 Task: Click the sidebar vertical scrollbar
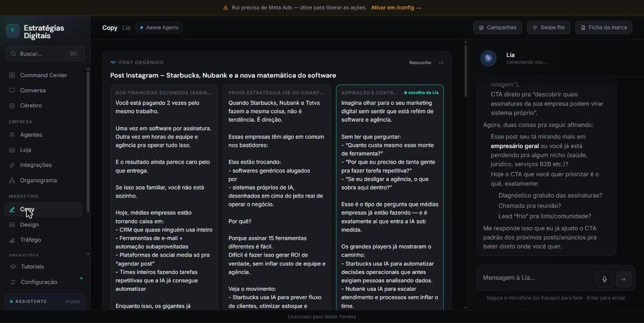tap(88, 142)
